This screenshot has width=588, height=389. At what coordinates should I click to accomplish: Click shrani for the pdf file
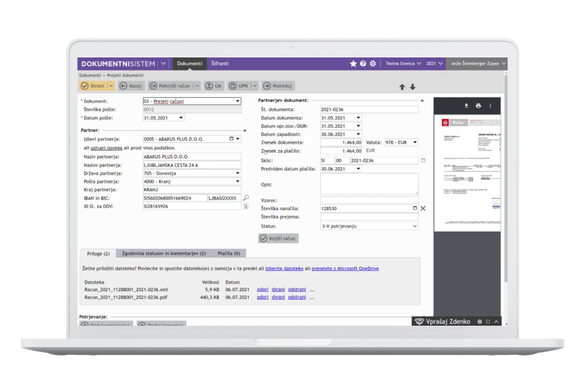(x=278, y=297)
